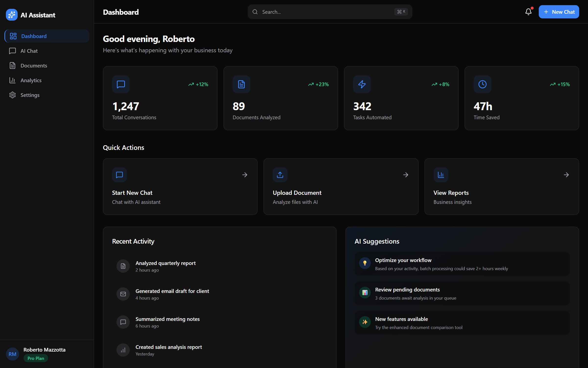The image size is (588, 368).
Task: Open the arrow on Start New Chat card
Action: [x=245, y=175]
